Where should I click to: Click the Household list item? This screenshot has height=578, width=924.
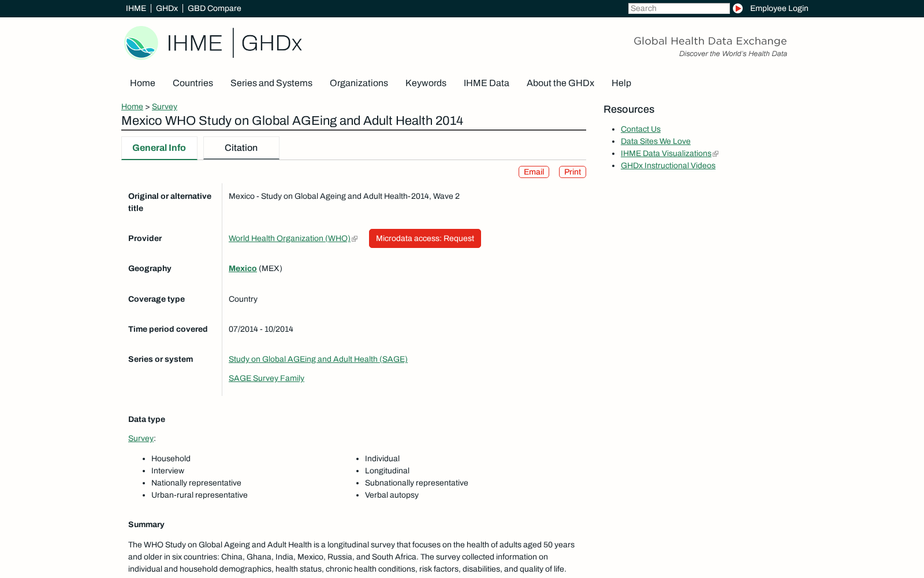click(171, 458)
